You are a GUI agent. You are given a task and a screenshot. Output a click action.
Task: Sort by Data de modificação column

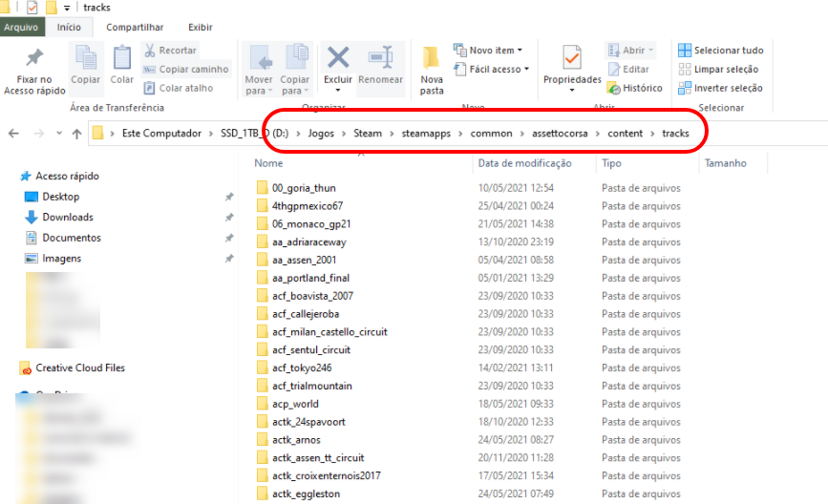(525, 163)
